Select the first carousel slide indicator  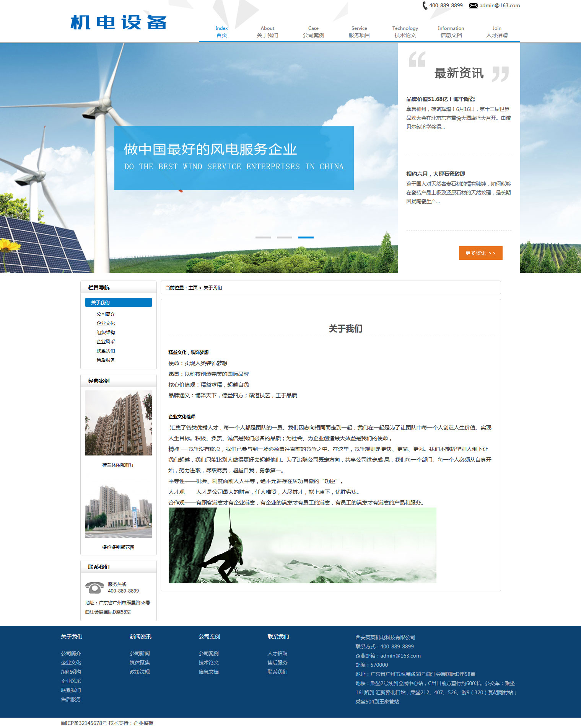pos(263,237)
